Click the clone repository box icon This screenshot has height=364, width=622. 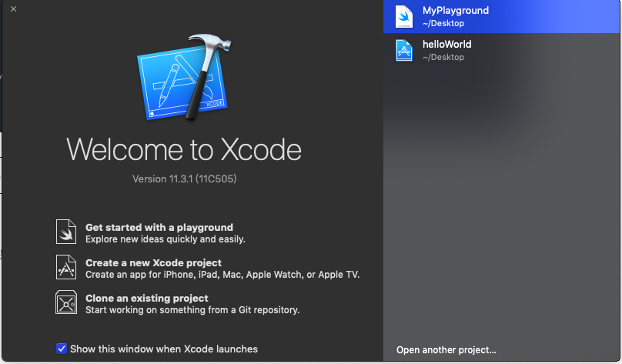[x=66, y=303]
